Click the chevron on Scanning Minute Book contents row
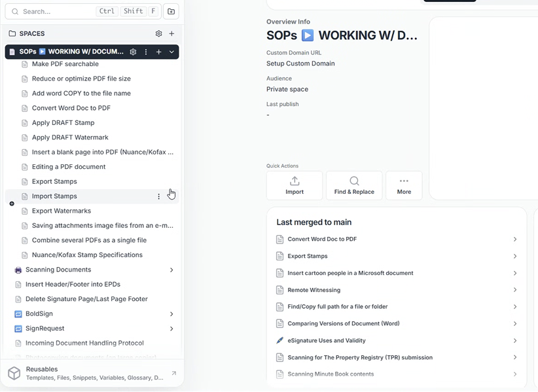The image size is (538, 392). click(x=515, y=374)
